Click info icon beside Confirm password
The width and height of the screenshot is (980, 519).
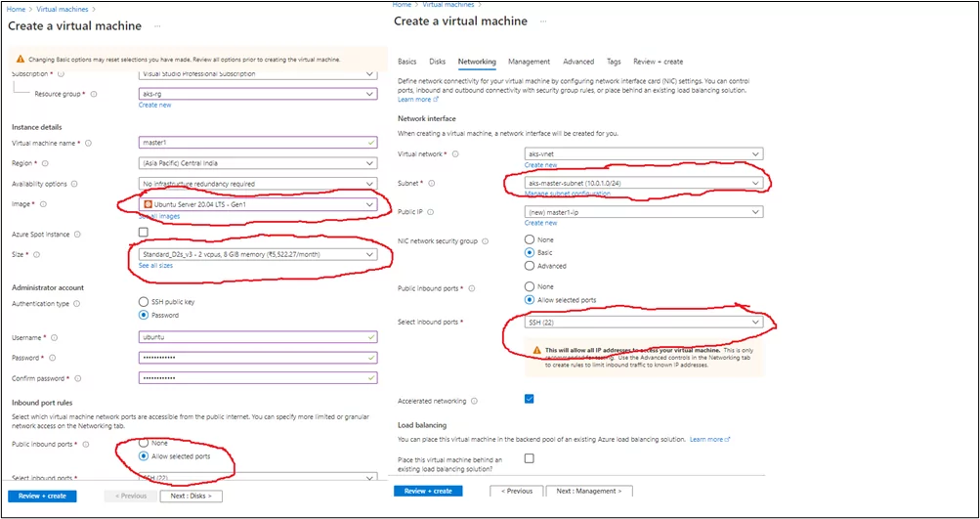click(77, 378)
